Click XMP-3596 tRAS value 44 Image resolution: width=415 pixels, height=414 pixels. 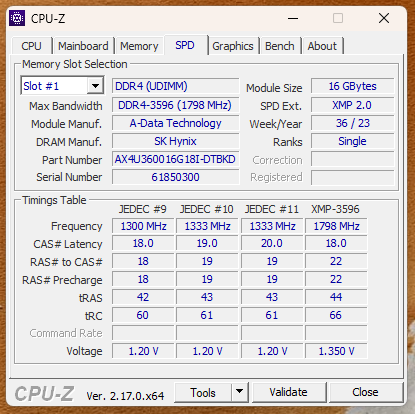[336, 297]
